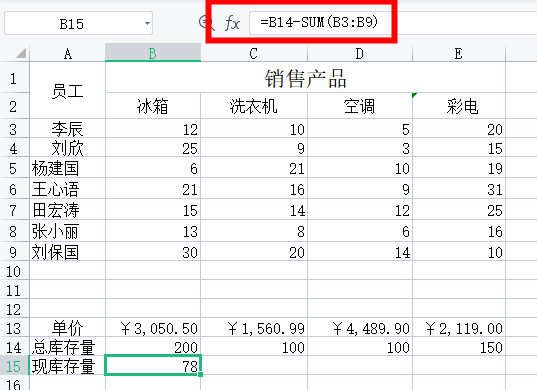This screenshot has width=537, height=390.
Task: Click the merged cell 销售产品
Action: pyautogui.click(x=305, y=78)
